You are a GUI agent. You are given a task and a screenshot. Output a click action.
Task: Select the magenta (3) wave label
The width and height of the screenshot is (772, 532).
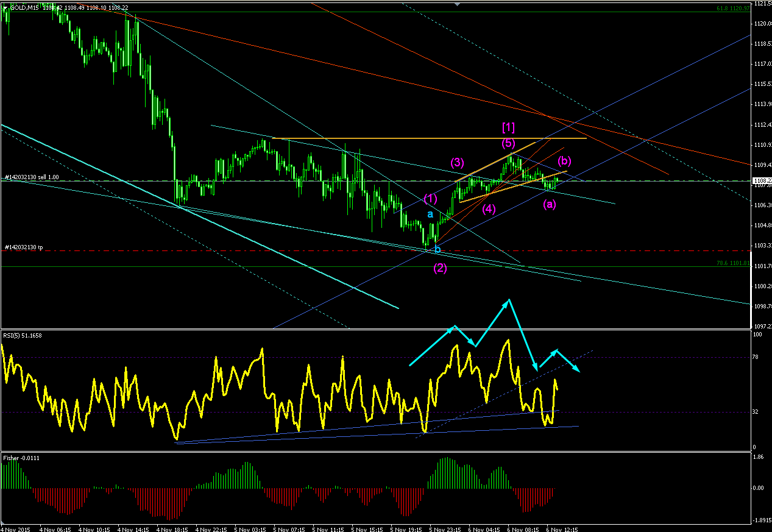(x=457, y=163)
